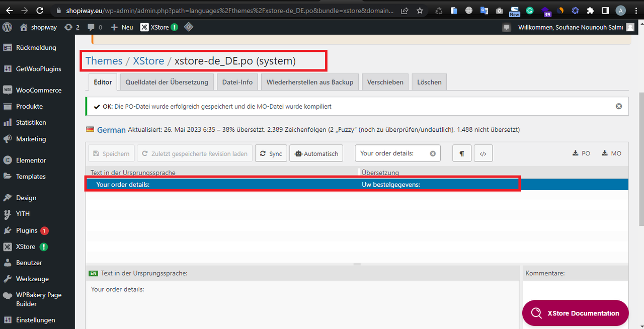Open the Chrome profile avatar A
The width and height of the screenshot is (644, 329).
[x=621, y=10]
